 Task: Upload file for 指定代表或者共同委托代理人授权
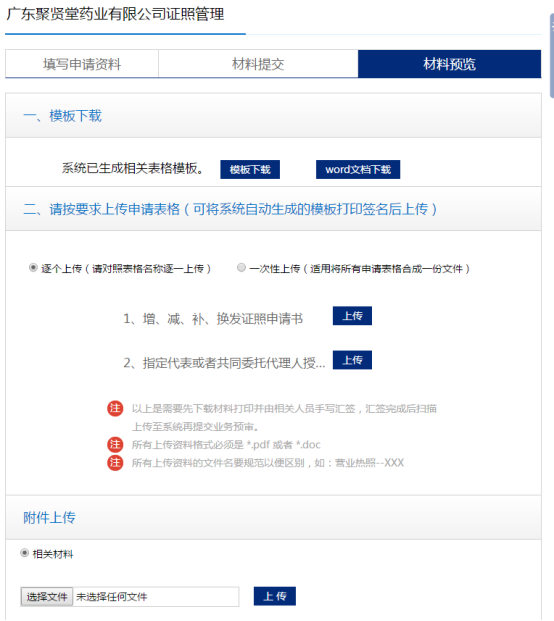point(352,360)
